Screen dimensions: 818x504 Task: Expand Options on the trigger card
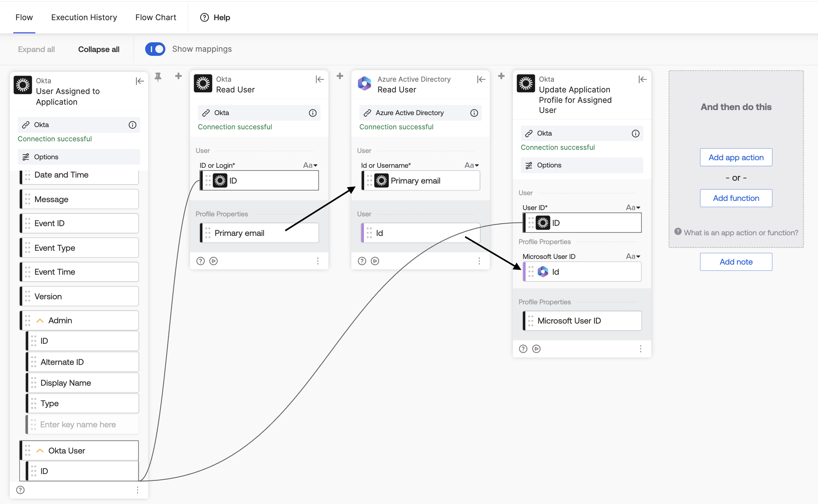click(x=79, y=157)
